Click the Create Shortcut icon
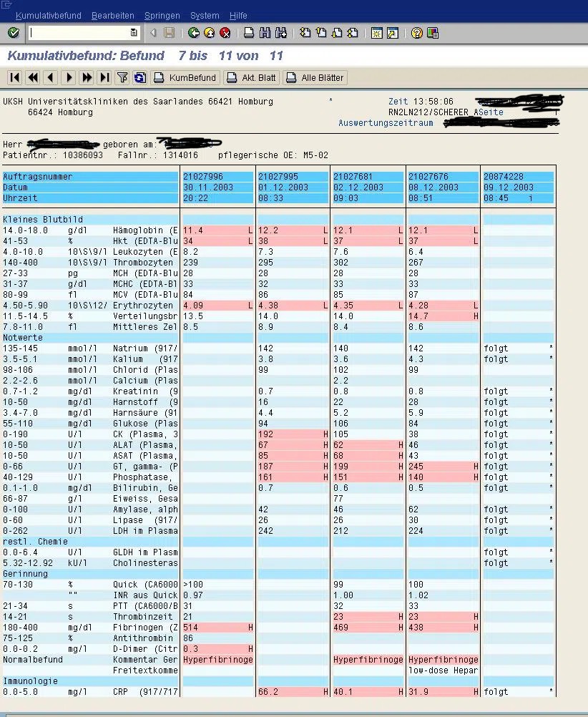The image size is (588, 717). tap(392, 33)
